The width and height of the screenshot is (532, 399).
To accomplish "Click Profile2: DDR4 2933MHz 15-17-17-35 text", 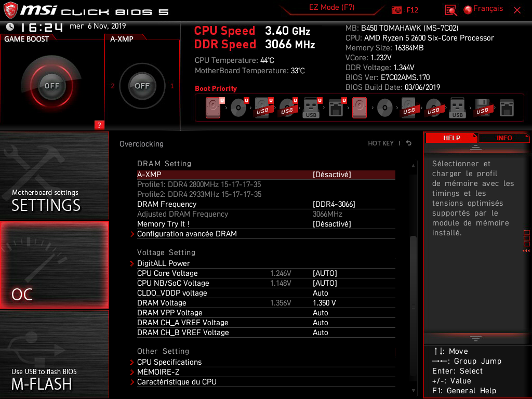I will click(x=199, y=194).
